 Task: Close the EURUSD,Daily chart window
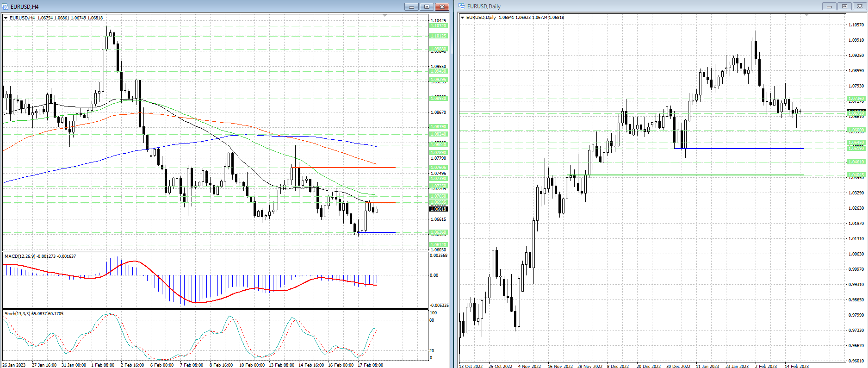(859, 6)
